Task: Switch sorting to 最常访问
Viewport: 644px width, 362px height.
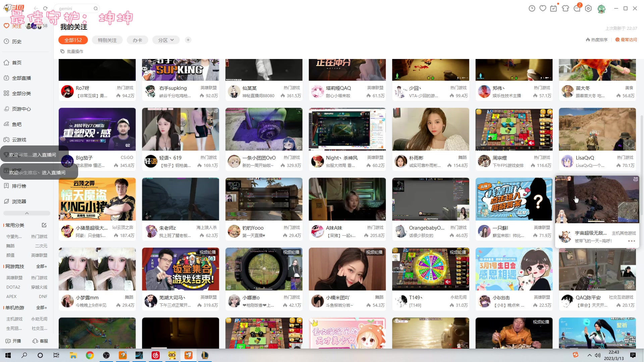Action: 626,40
